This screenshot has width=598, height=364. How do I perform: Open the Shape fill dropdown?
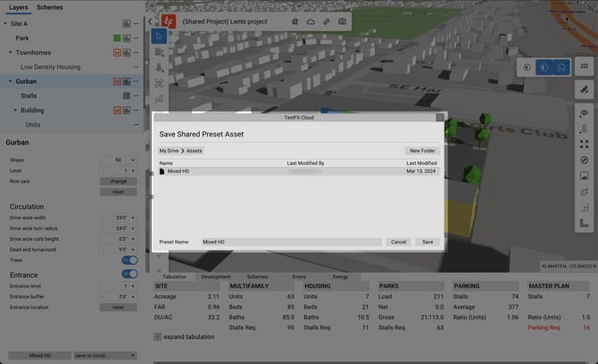[x=118, y=160]
